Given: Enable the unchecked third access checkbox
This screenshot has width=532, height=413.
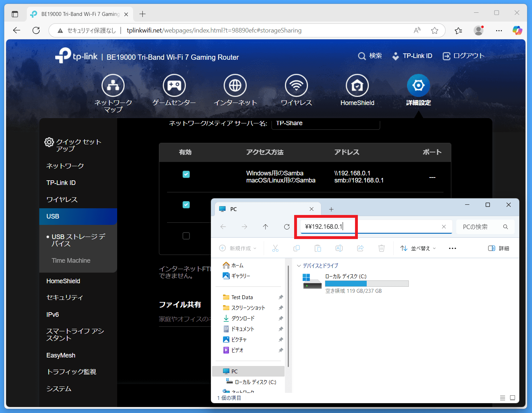Looking at the screenshot, I should click(x=186, y=235).
